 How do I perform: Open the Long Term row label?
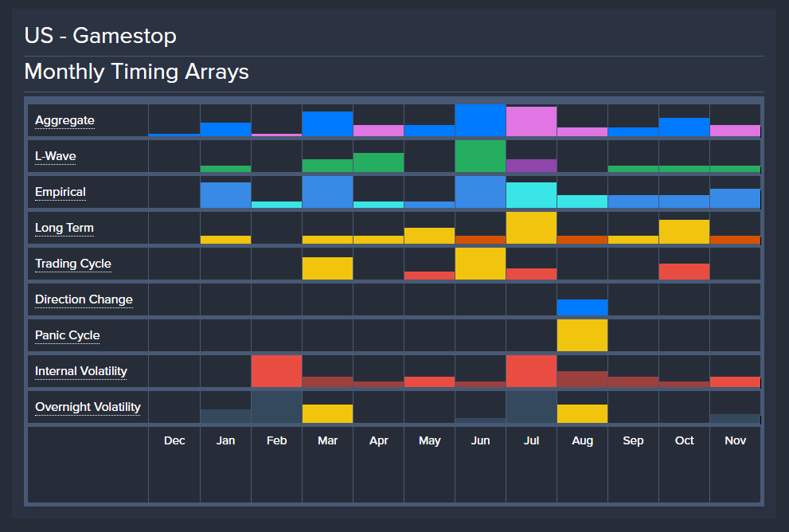click(x=64, y=228)
